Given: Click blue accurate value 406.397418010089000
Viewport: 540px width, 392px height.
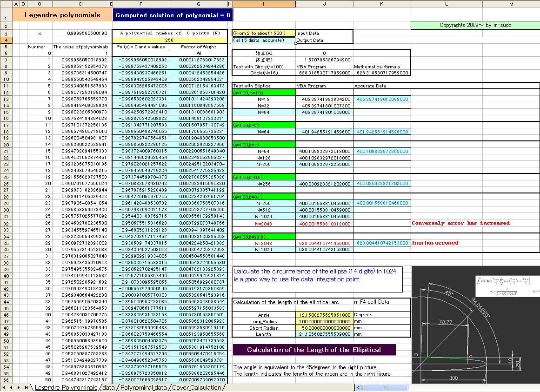Looking at the screenshot, I should pyautogui.click(x=381, y=99).
